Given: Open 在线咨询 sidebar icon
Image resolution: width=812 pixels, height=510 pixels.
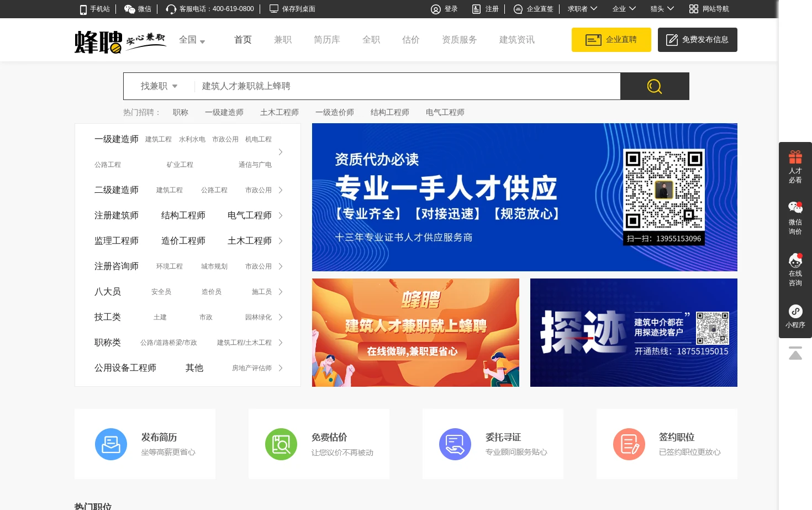Looking at the screenshot, I should [x=795, y=260].
